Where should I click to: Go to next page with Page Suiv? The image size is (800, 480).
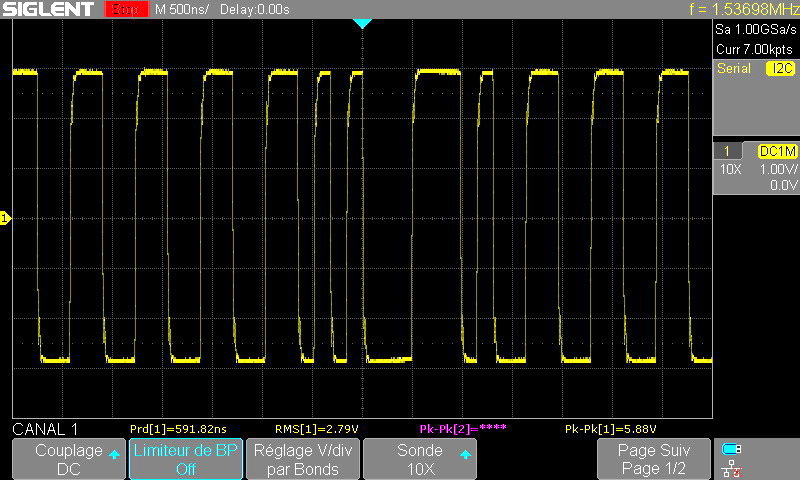pyautogui.click(x=654, y=459)
